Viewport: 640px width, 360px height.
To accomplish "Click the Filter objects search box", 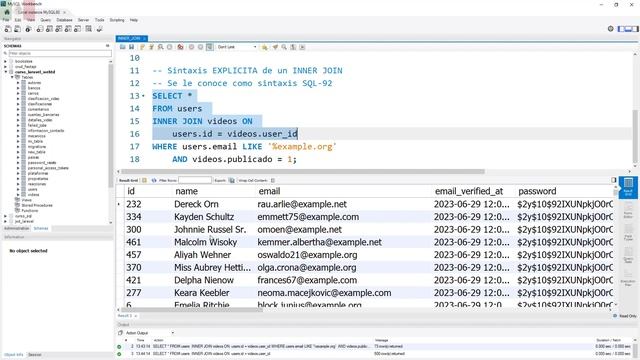I will coord(60,53).
